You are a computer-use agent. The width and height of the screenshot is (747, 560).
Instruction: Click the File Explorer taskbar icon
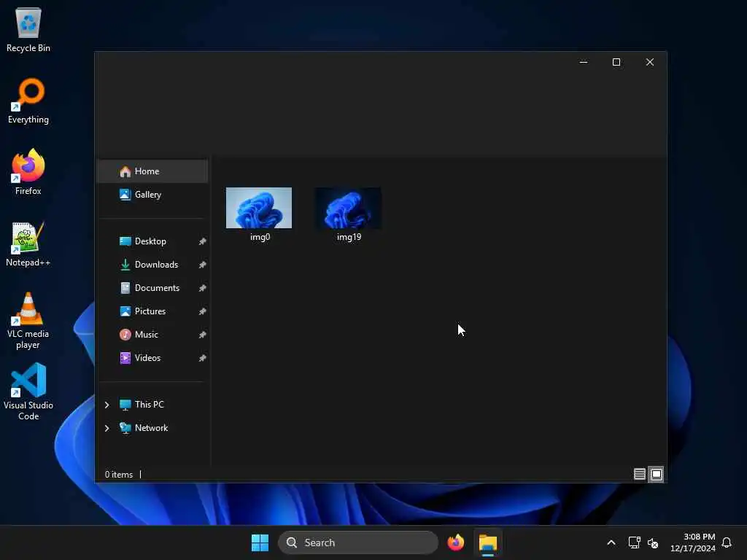tap(488, 542)
